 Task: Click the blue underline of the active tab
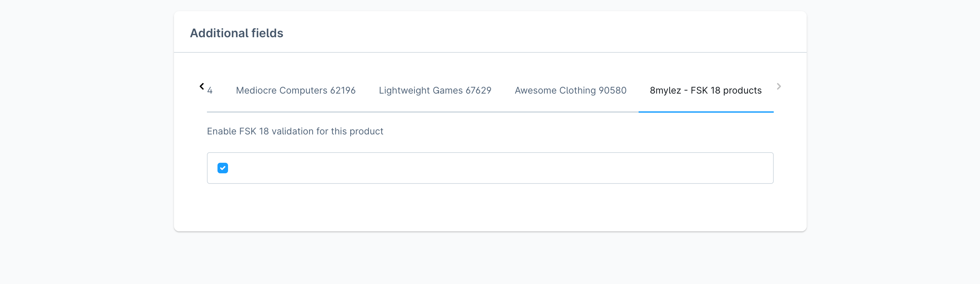[706, 112]
